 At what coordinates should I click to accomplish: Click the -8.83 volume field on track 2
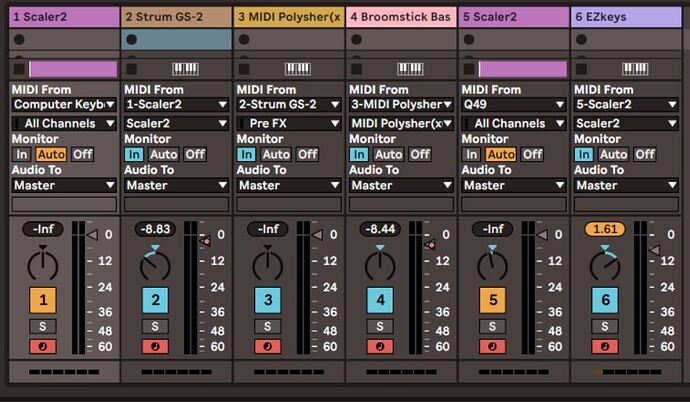click(x=155, y=229)
